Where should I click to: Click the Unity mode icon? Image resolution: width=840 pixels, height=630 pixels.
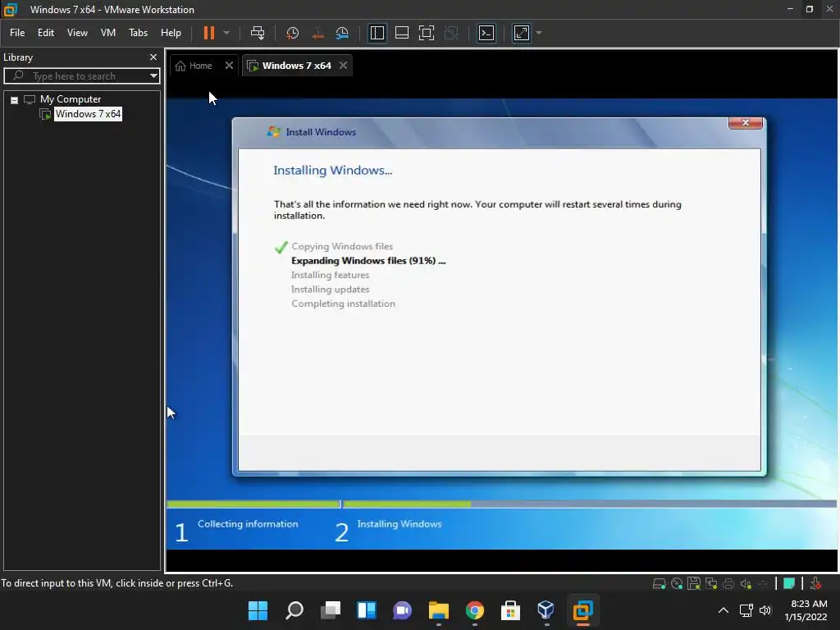[x=452, y=33]
